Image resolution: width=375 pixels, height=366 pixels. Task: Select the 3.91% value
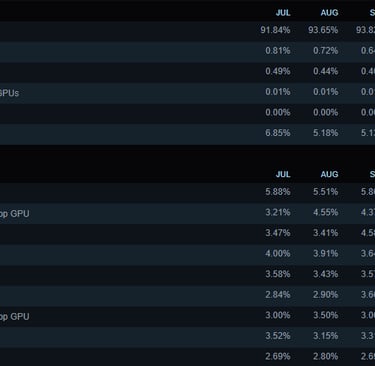click(x=325, y=254)
